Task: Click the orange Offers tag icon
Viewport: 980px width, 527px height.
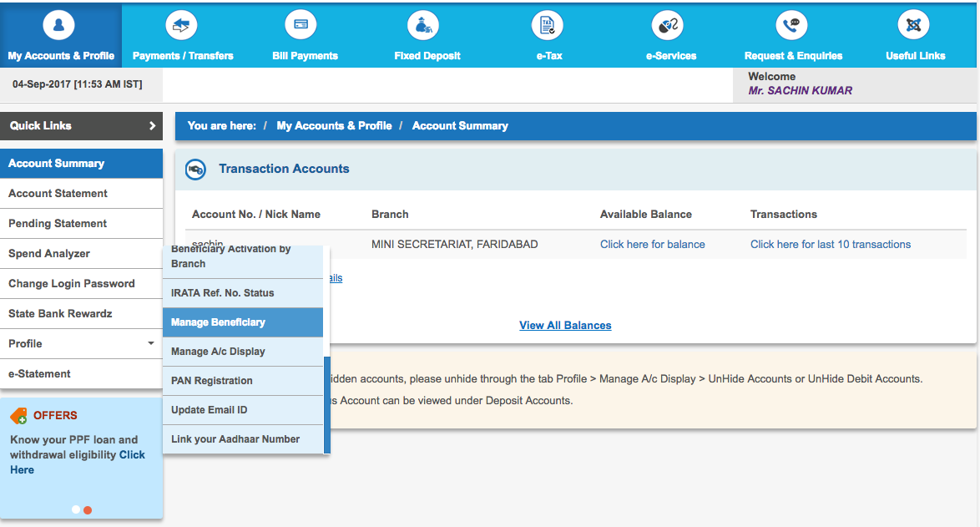Action: point(18,416)
